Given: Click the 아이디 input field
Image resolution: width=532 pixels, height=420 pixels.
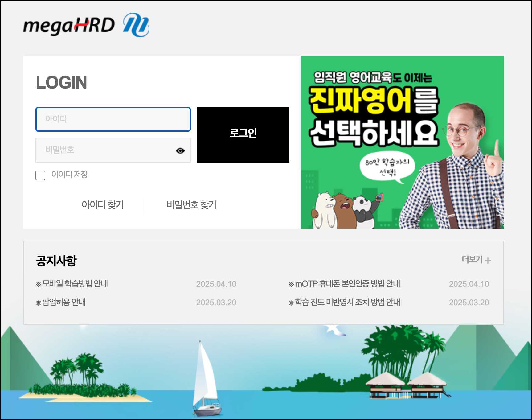Looking at the screenshot, I should tap(113, 119).
